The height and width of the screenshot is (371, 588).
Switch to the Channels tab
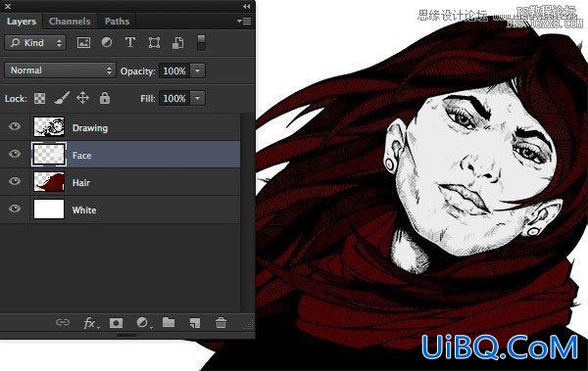(x=70, y=22)
